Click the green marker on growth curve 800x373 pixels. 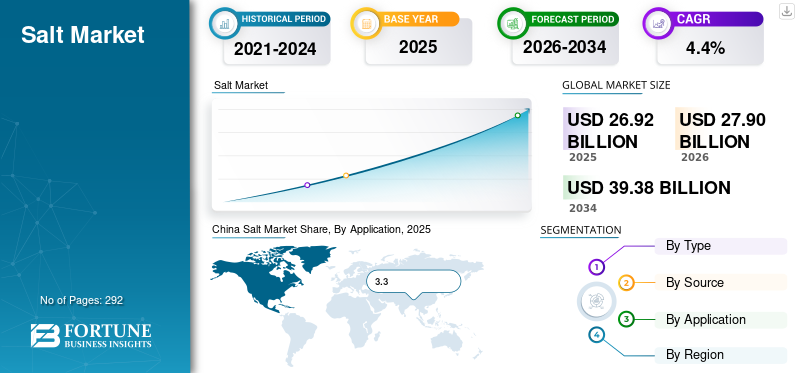[x=517, y=115]
